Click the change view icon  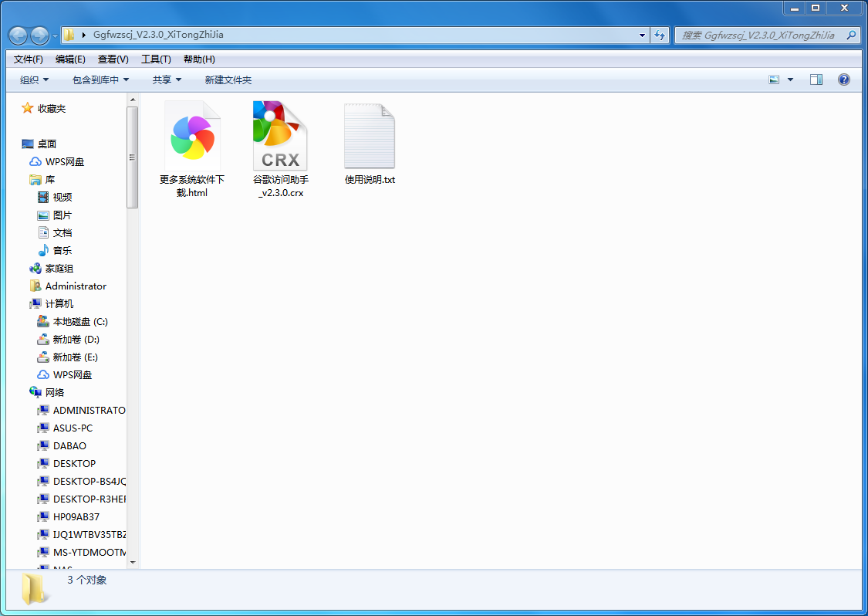tap(774, 80)
